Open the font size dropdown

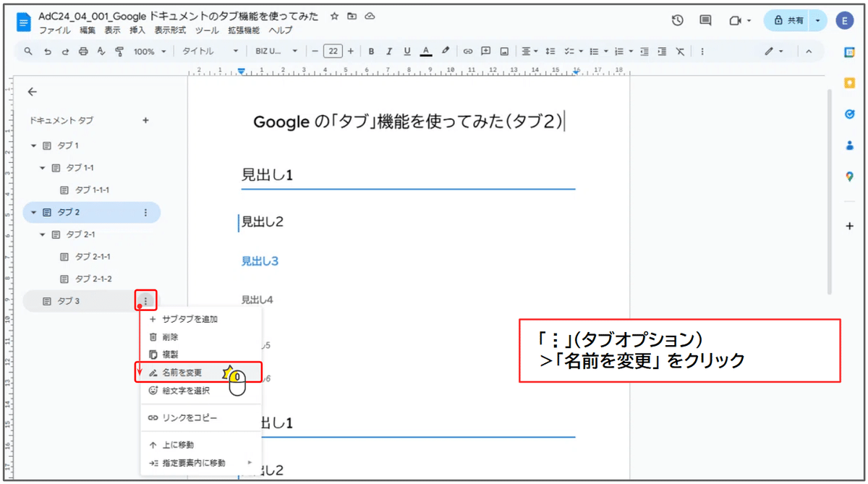click(x=335, y=51)
